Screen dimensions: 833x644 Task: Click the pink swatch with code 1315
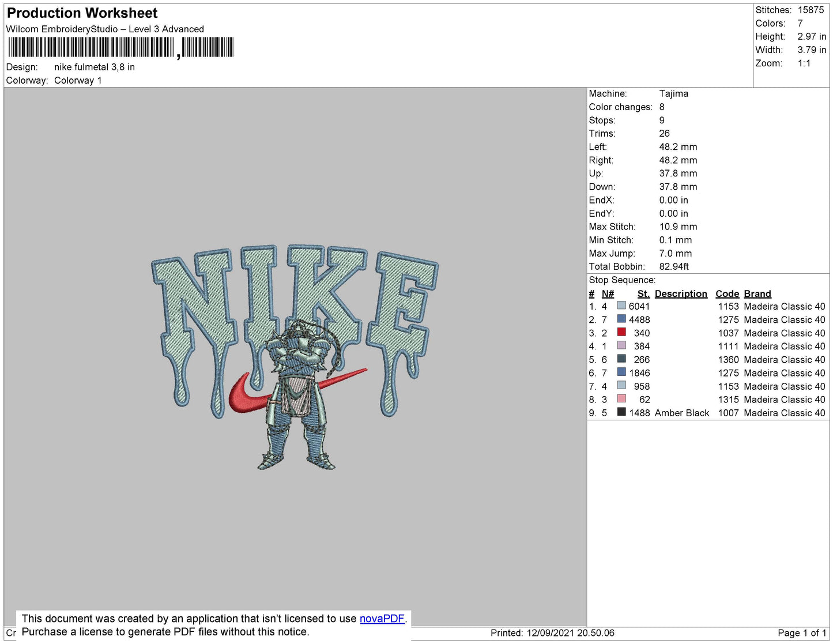point(621,398)
